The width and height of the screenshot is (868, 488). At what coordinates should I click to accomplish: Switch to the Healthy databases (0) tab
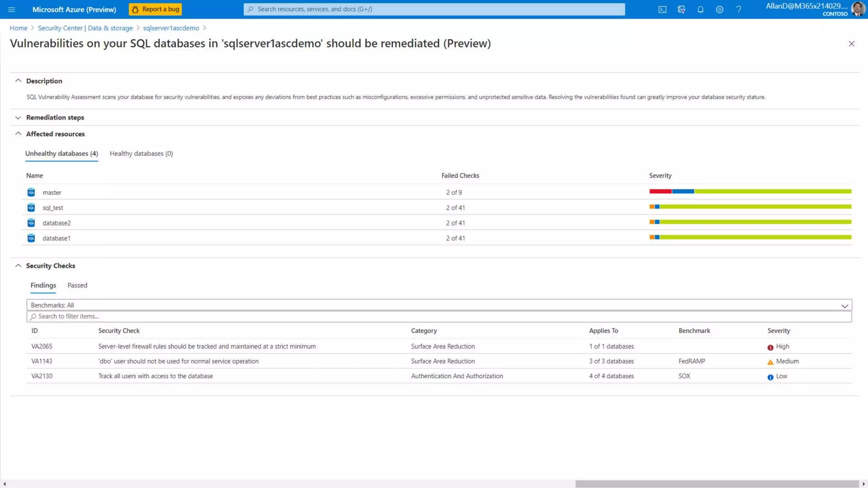pyautogui.click(x=141, y=153)
